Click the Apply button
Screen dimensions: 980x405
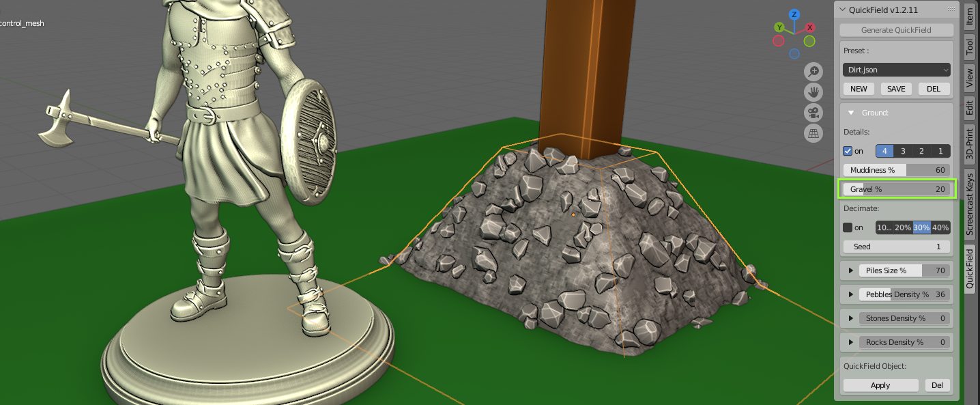(x=880, y=385)
